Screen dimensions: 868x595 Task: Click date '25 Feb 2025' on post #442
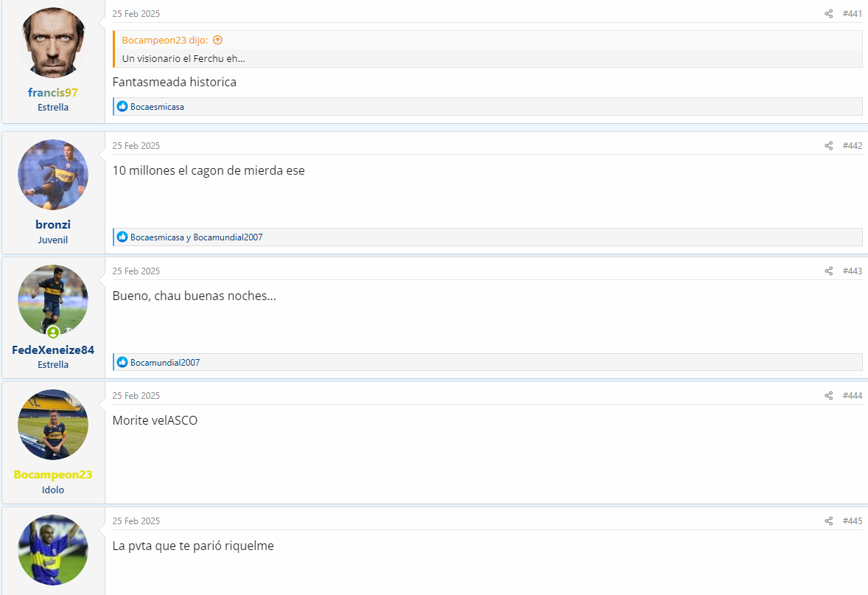point(136,146)
